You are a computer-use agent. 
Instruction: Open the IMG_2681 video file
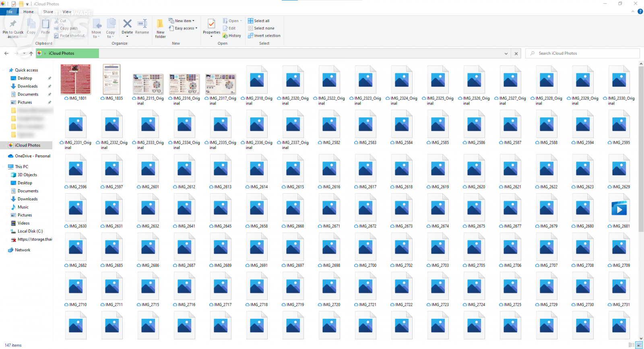pos(619,211)
